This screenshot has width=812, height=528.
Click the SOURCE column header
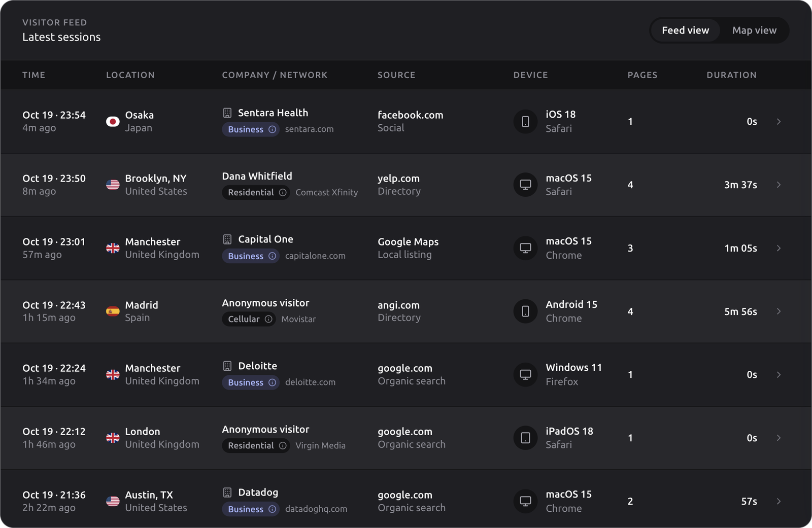396,75
